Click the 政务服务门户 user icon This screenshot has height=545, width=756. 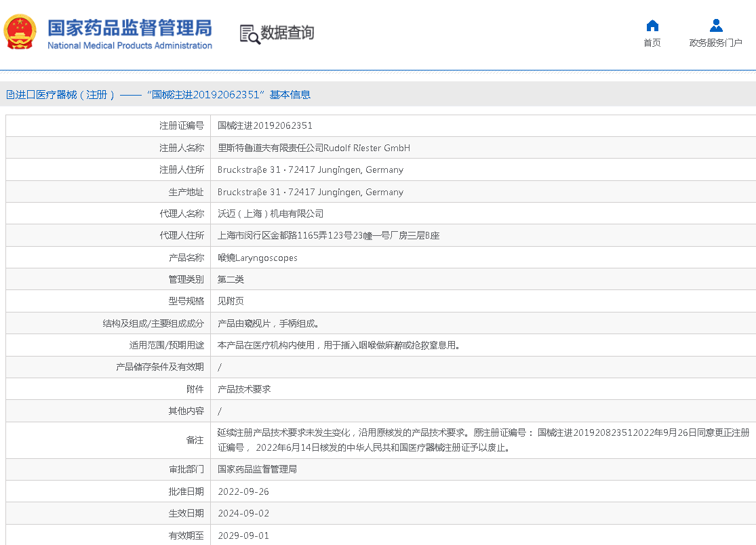pyautogui.click(x=715, y=26)
